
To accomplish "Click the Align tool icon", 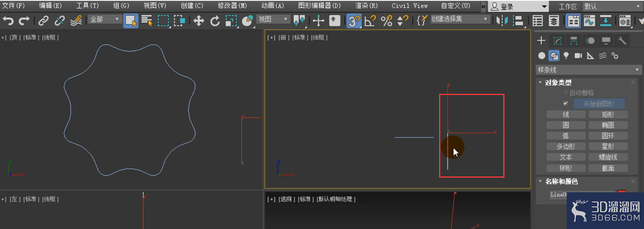I will coord(518,20).
